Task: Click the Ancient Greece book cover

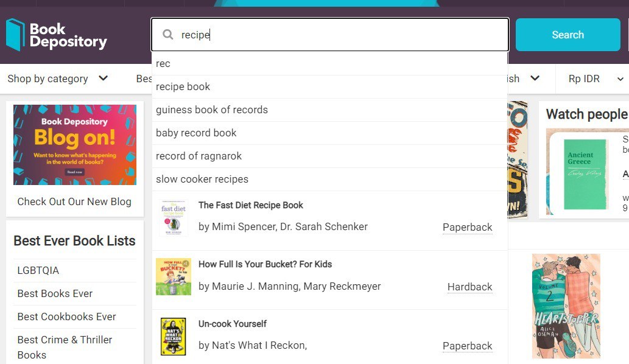Action: 585,173
